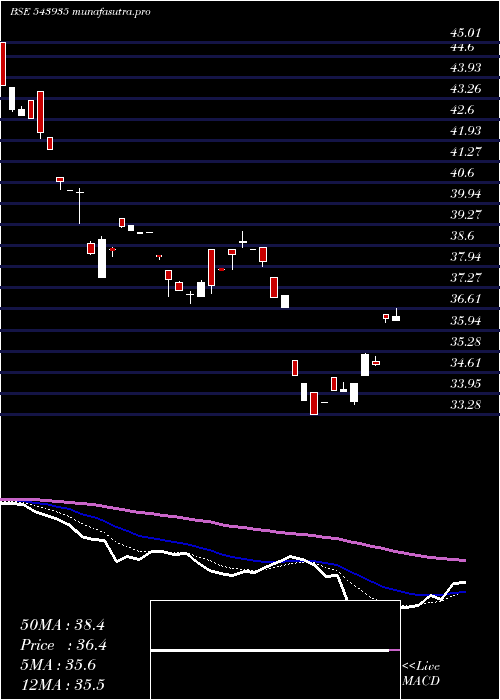Click the 35.94 price axis label
The height and width of the screenshot is (700, 500).
click(x=465, y=321)
